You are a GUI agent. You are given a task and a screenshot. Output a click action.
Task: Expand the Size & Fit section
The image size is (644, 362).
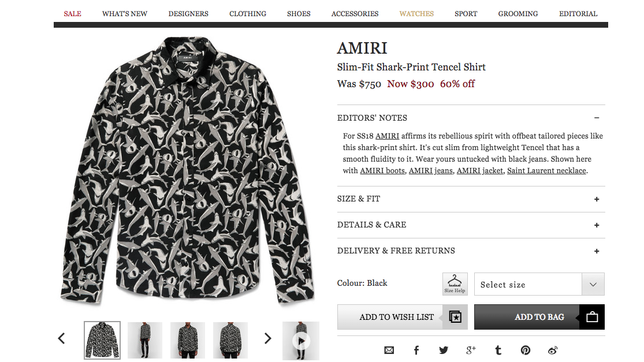coord(597,199)
